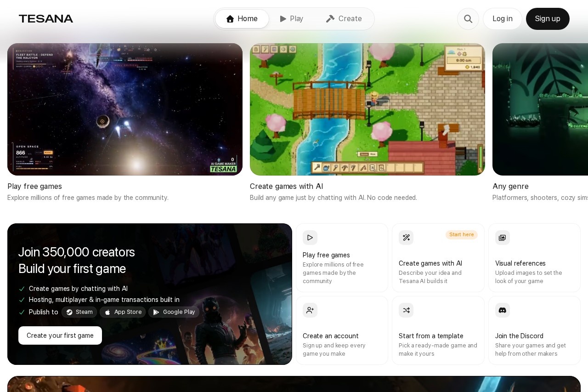Open the 'Create an account' card title
The width and height of the screenshot is (588, 392).
click(x=331, y=336)
